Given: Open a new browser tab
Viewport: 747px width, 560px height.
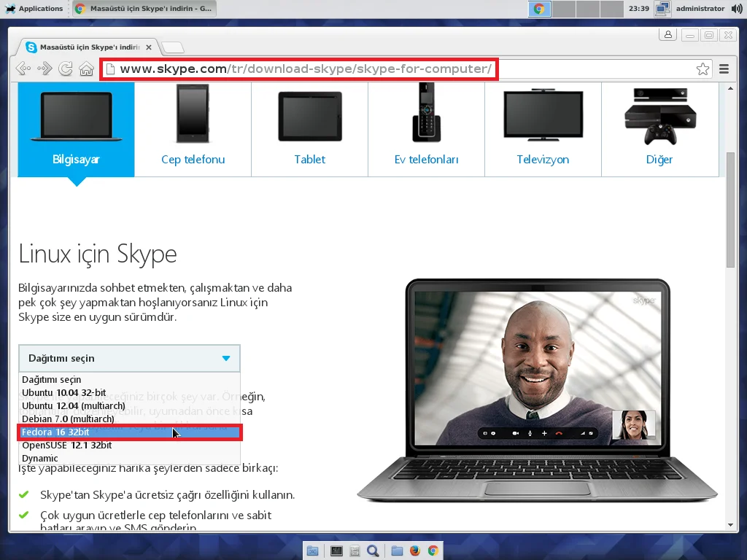Looking at the screenshot, I should click(x=172, y=47).
